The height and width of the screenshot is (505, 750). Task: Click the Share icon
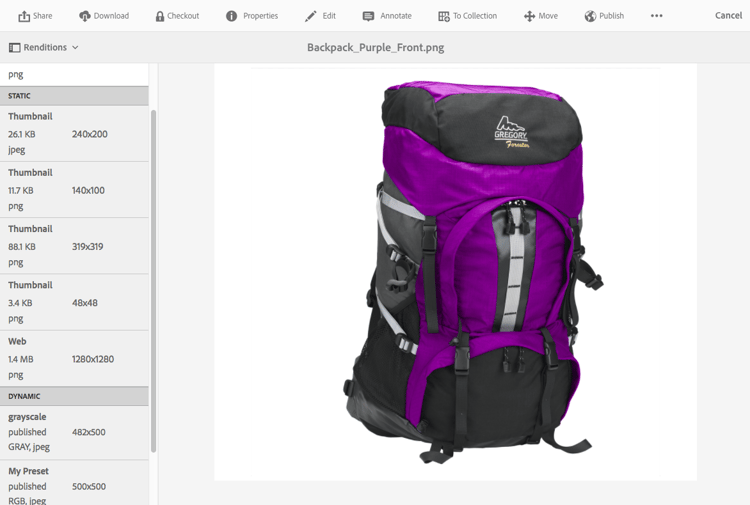[x=24, y=16]
